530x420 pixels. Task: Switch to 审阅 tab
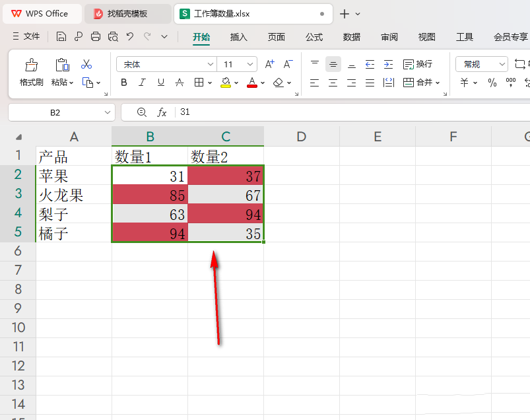pos(389,37)
